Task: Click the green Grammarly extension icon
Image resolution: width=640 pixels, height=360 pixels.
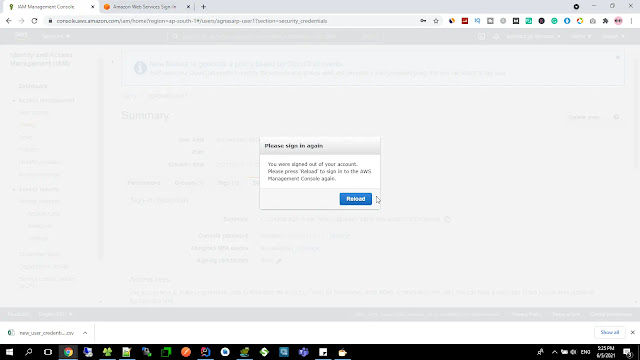Action: coord(554,21)
